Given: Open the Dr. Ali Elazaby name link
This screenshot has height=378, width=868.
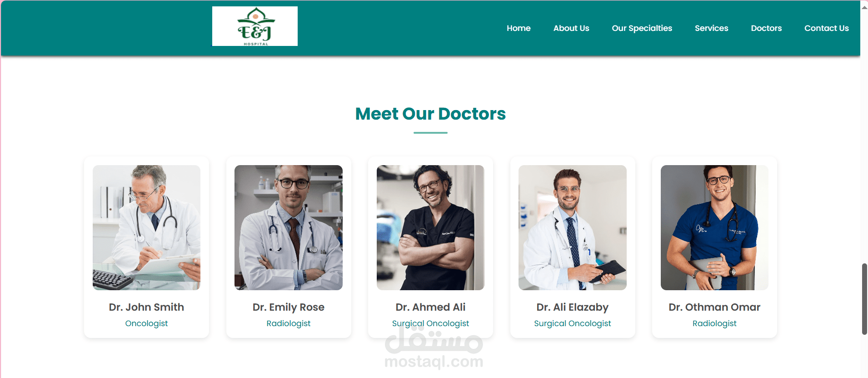Looking at the screenshot, I should [x=573, y=307].
